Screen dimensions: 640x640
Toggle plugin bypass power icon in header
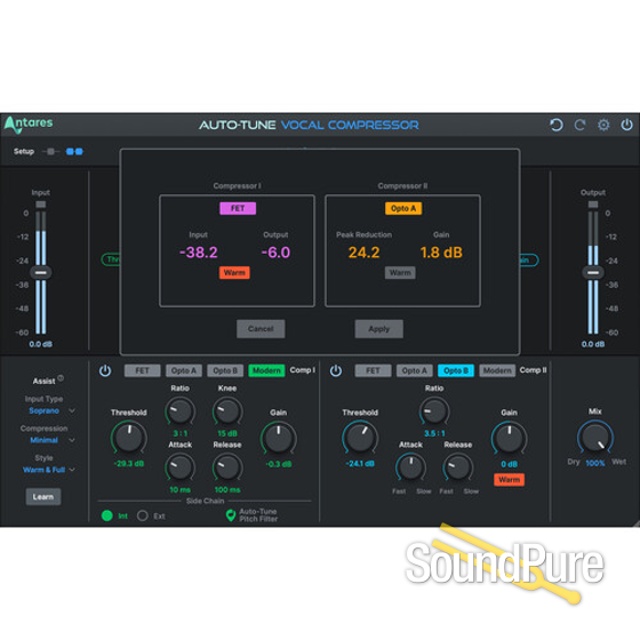(x=627, y=125)
